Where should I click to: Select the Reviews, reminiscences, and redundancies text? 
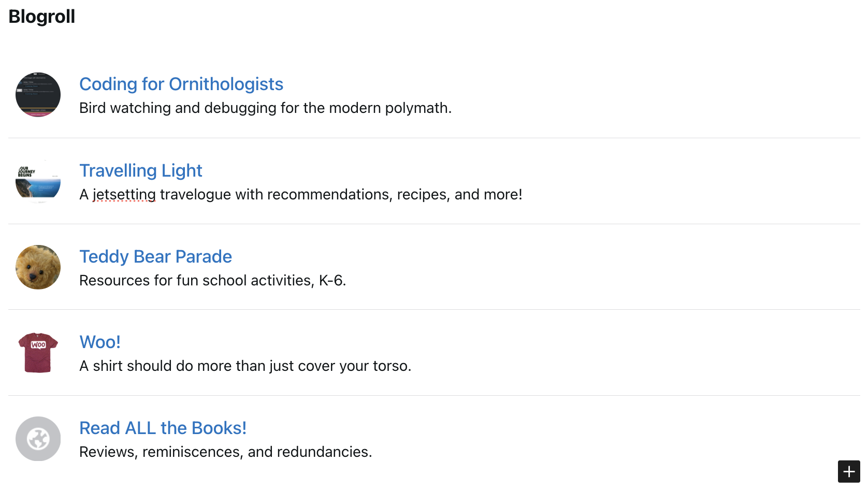click(x=225, y=452)
